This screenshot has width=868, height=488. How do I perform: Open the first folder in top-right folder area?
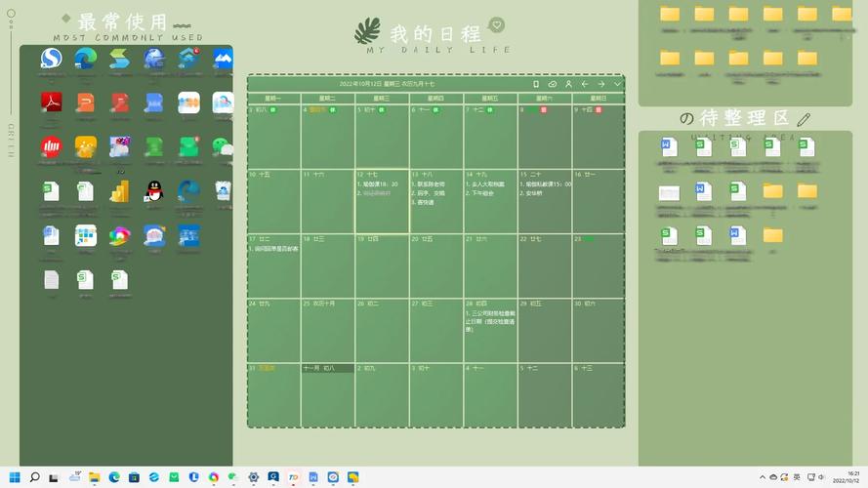point(670,14)
